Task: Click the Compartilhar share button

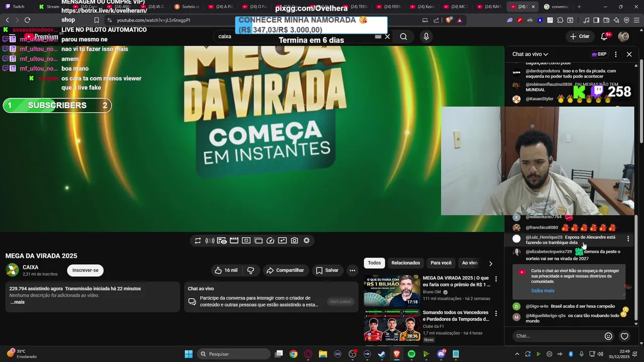Action: (x=285, y=270)
